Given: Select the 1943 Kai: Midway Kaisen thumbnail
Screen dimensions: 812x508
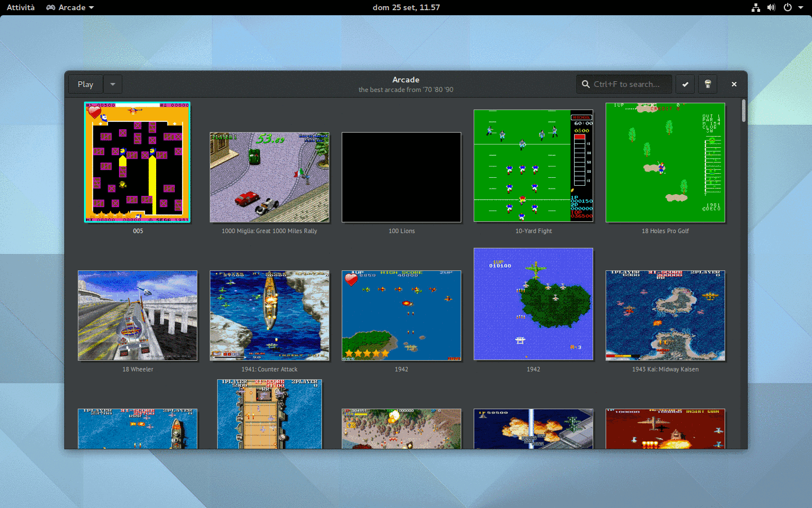Looking at the screenshot, I should pos(665,316).
